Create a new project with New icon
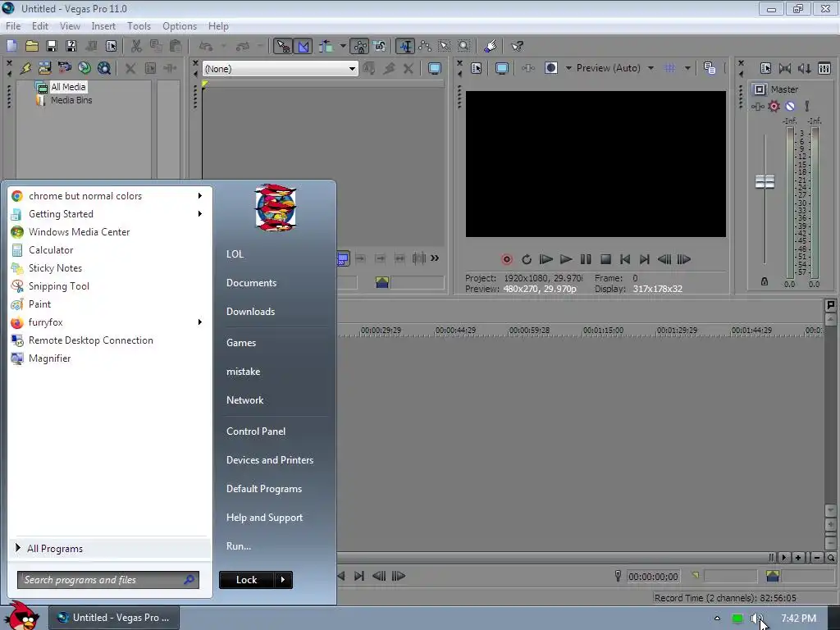The image size is (840, 630). coord(11,46)
